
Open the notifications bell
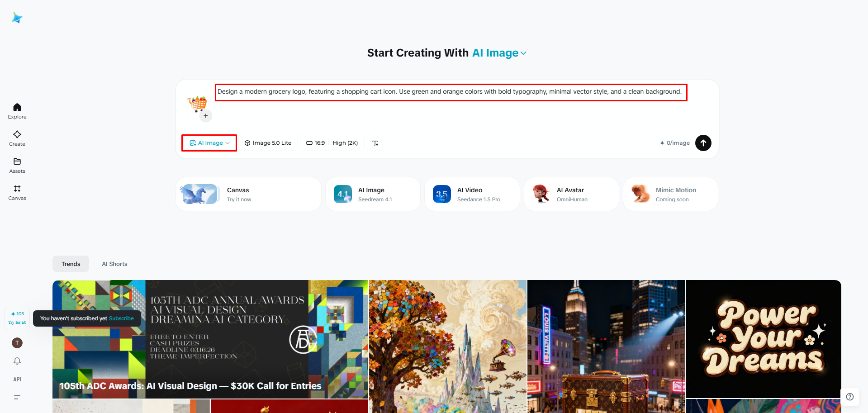pos(17,361)
